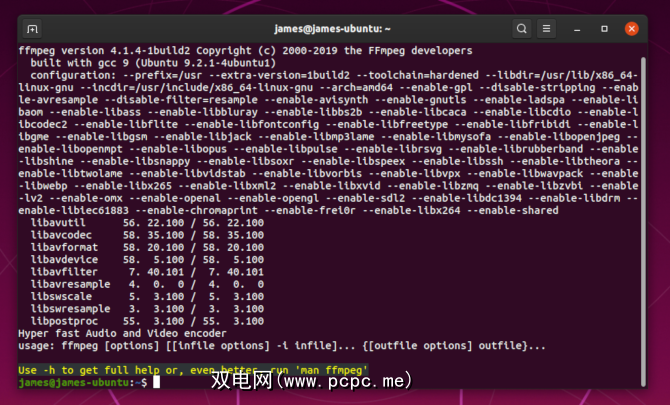The image size is (670, 405).
Task: Open the hamburger menu
Action: pyautogui.click(x=546, y=29)
